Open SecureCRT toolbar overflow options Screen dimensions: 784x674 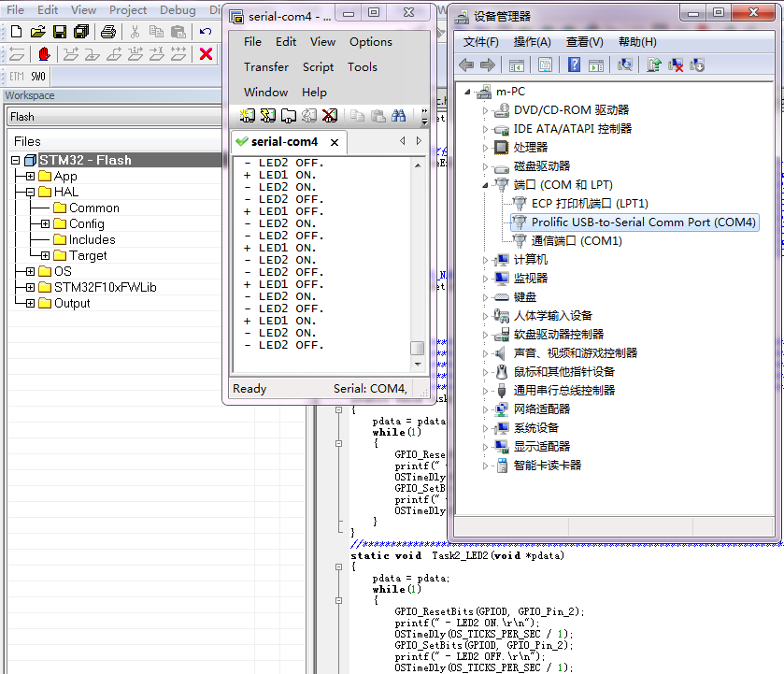pyautogui.click(x=424, y=116)
